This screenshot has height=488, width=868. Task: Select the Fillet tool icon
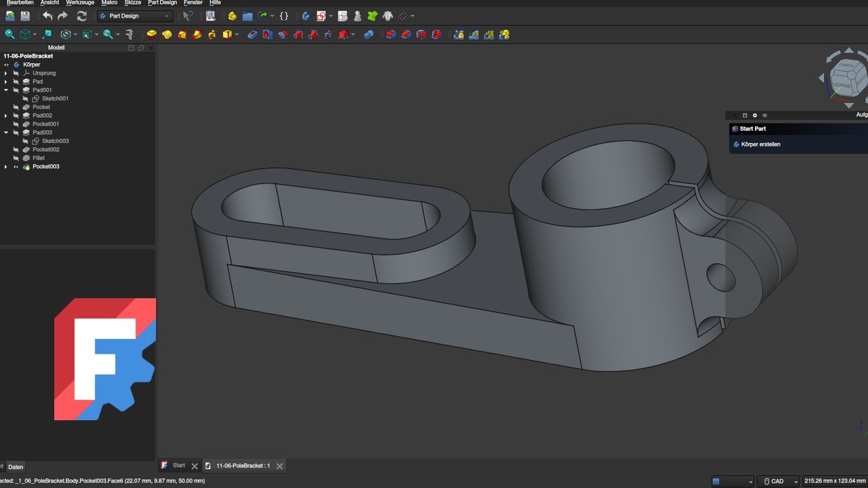click(391, 34)
